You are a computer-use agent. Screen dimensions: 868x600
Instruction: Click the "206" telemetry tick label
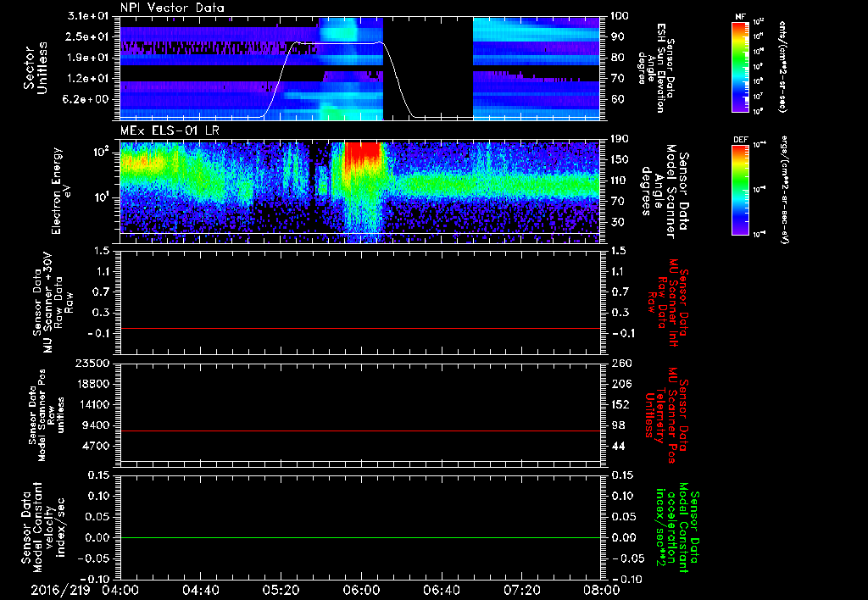point(620,384)
